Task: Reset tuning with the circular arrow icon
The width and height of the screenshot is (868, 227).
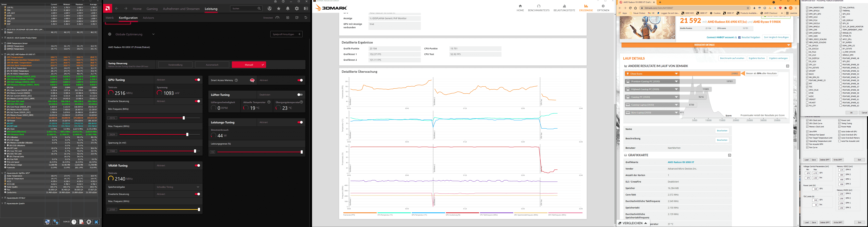Action: [x=306, y=18]
